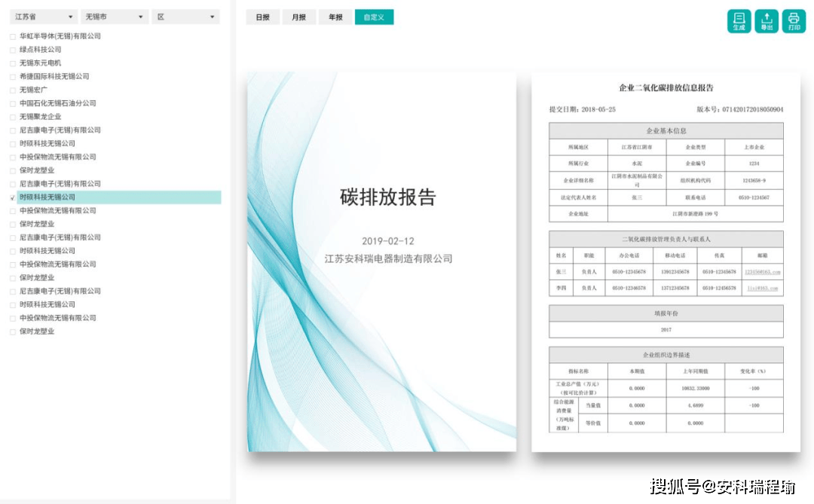Click the 提交日期: 2018-05-25 text
814x504 pixels.
[583, 109]
